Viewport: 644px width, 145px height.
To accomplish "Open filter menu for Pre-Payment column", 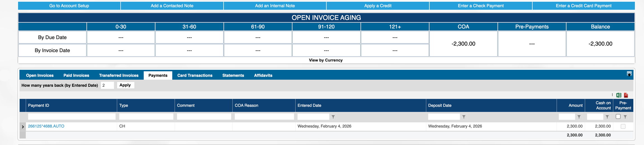I will coord(625,117).
